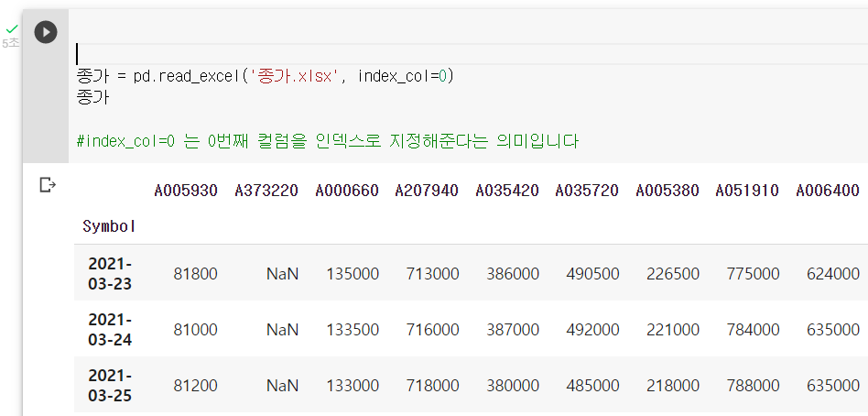Select column header A005930

pos(186,191)
